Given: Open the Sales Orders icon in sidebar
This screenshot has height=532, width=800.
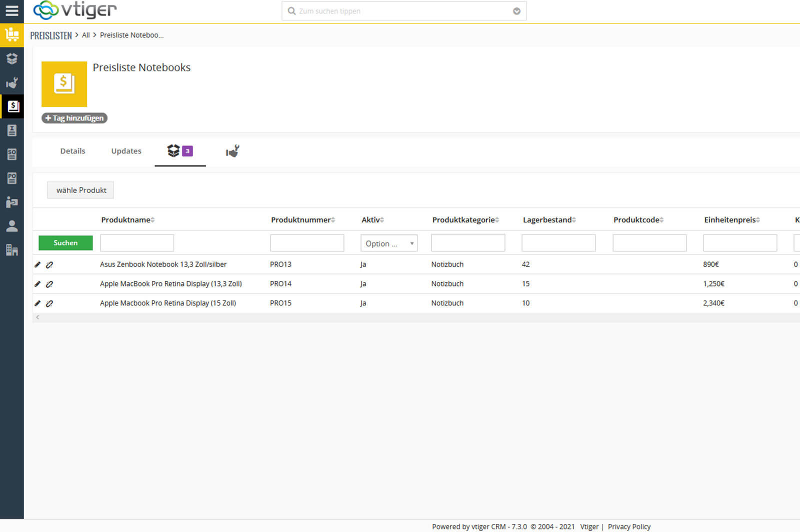Looking at the screenshot, I should (12, 154).
